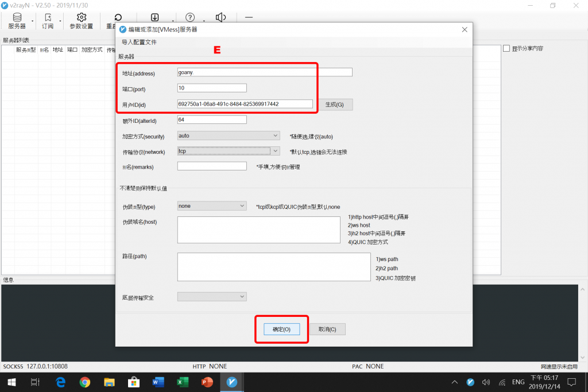Launch Google Chrome from the taskbar

pyautogui.click(x=85, y=382)
